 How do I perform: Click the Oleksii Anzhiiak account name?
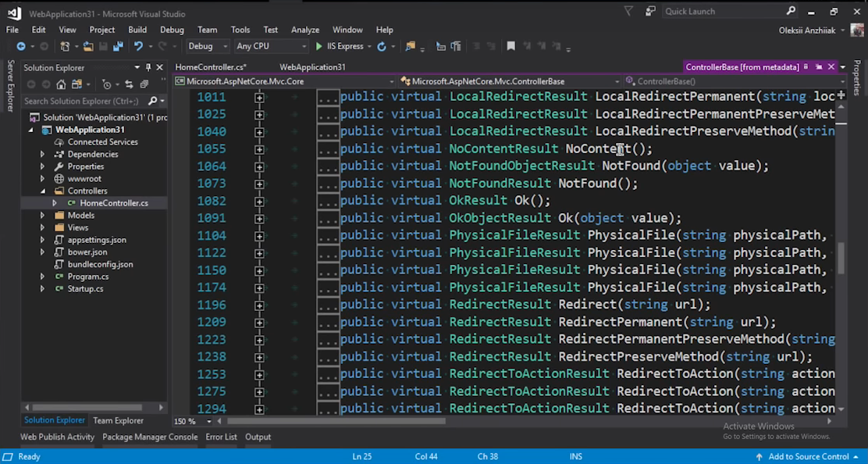click(806, 30)
